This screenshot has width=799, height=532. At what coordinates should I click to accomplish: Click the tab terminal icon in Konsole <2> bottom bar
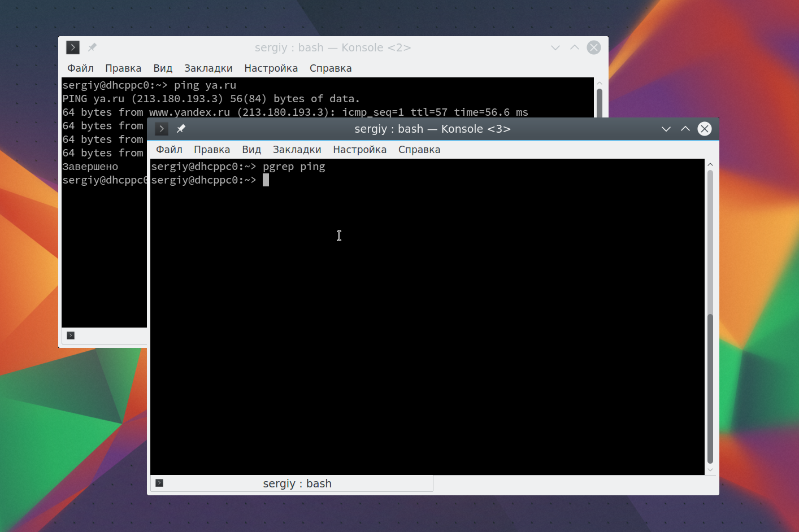point(71,335)
